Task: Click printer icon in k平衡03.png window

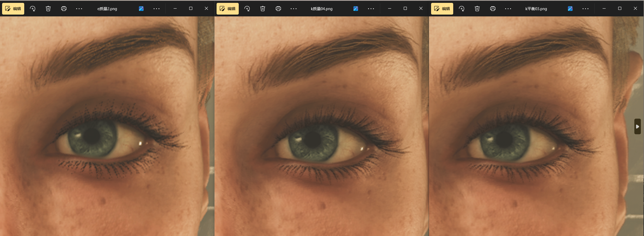Action: (493, 9)
